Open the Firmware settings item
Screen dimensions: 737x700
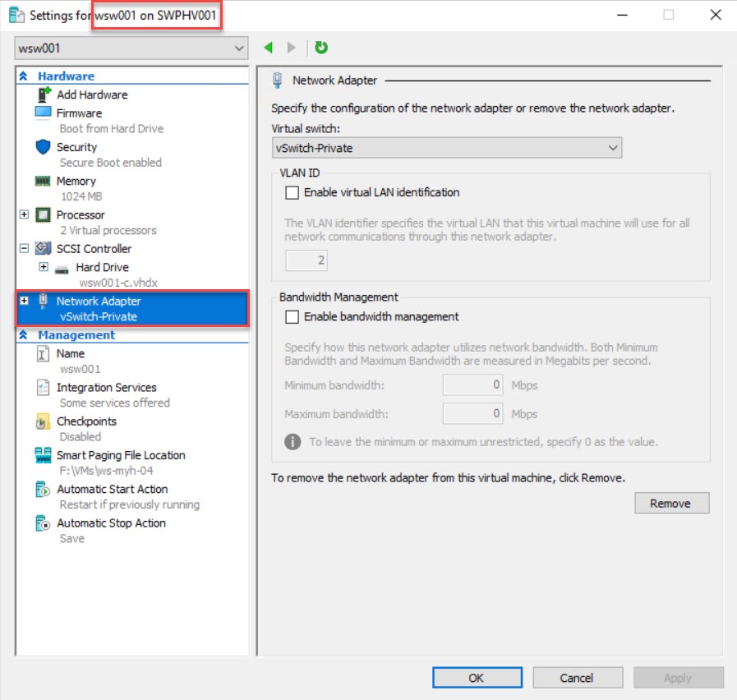[x=79, y=113]
